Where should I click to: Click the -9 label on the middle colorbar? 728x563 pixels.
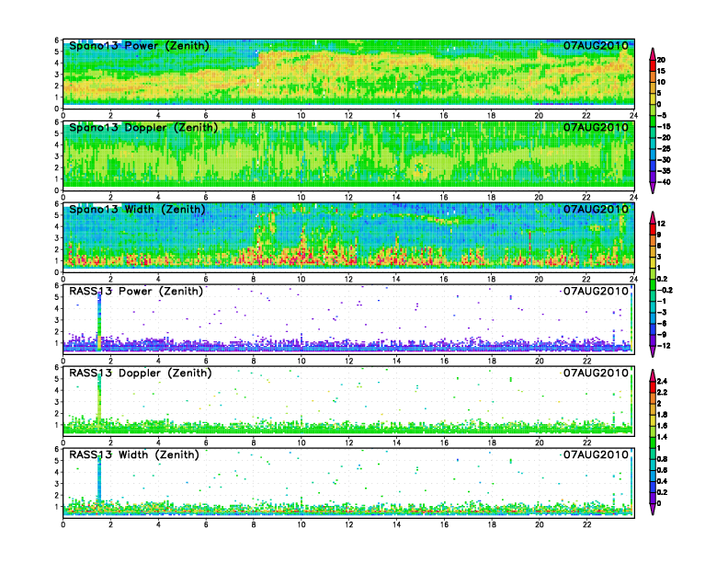[662, 335]
